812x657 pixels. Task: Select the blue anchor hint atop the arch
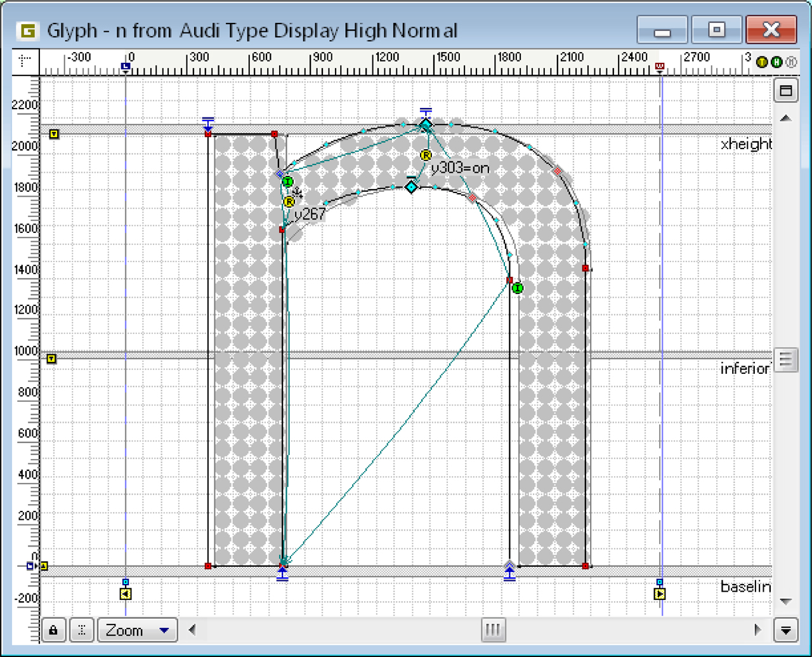coord(426,113)
